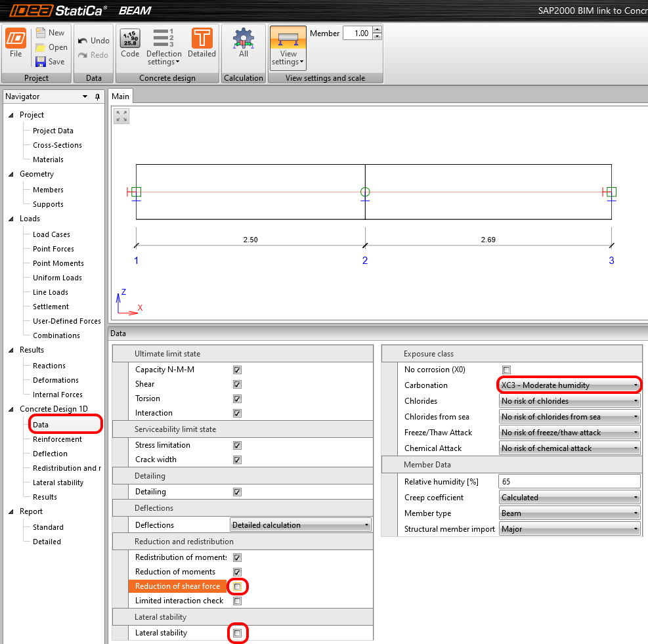This screenshot has height=644, width=648.
Task: Click the fit-to-view icon above the beam
Action: pyautogui.click(x=121, y=116)
